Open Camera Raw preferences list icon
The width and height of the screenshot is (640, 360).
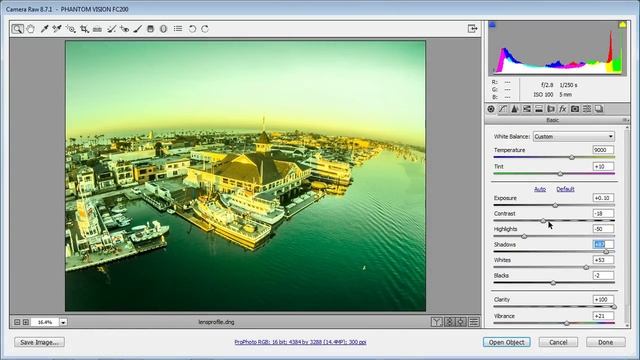[178, 29]
